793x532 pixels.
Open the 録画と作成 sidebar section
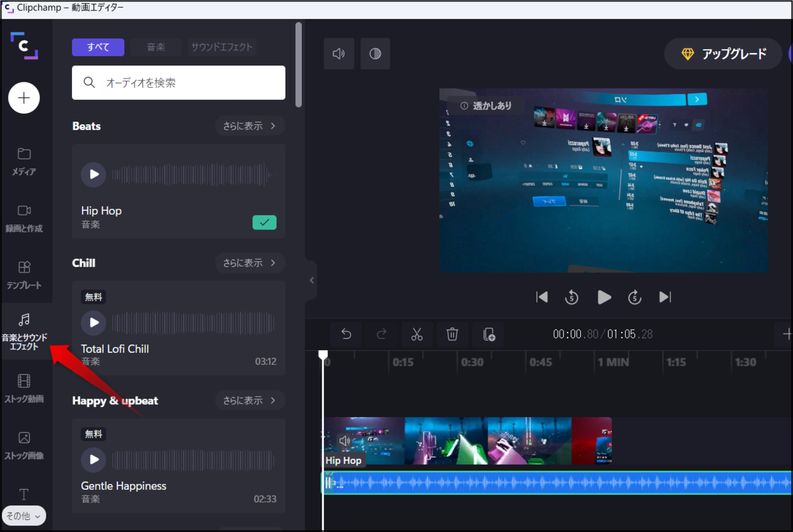[x=24, y=219]
